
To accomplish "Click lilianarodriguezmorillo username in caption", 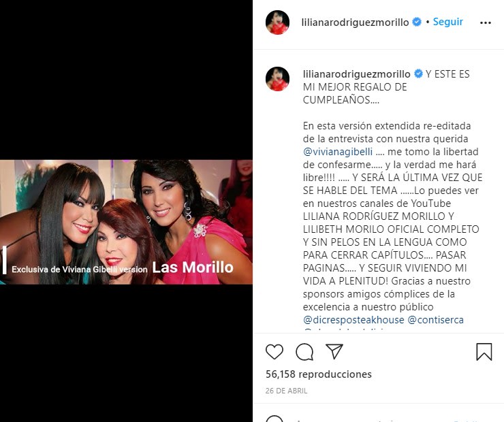I will (x=356, y=74).
